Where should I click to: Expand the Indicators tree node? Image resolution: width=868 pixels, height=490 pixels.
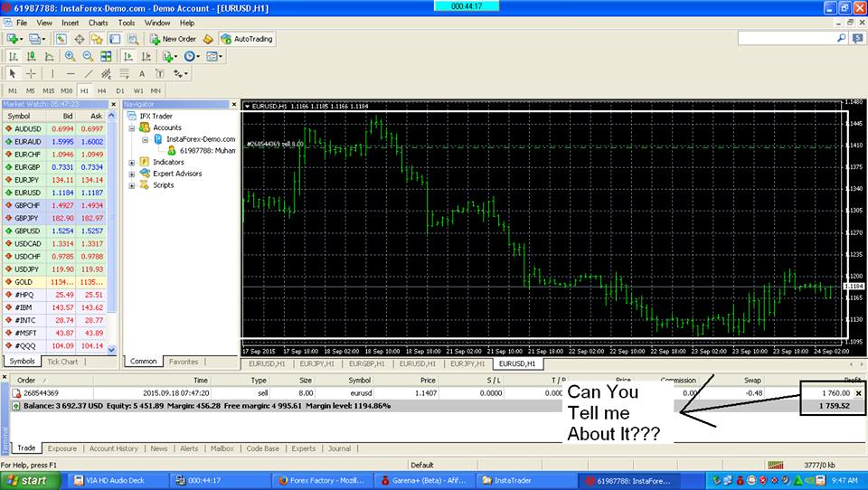point(132,163)
